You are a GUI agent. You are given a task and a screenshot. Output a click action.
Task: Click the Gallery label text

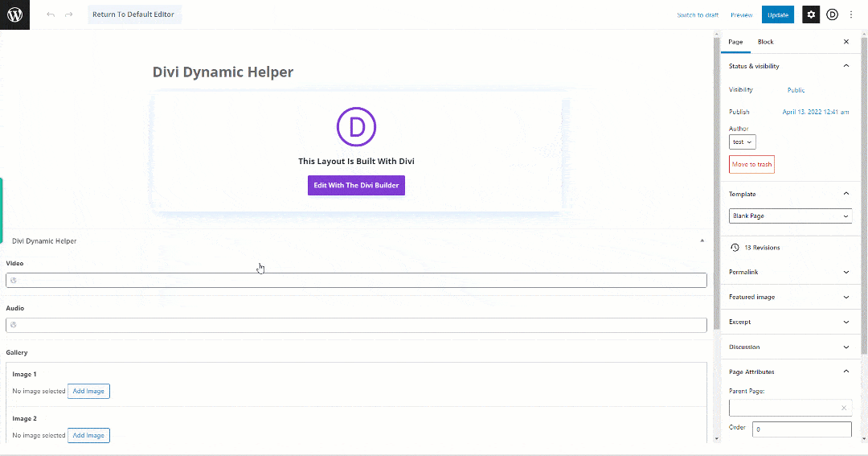(17, 352)
